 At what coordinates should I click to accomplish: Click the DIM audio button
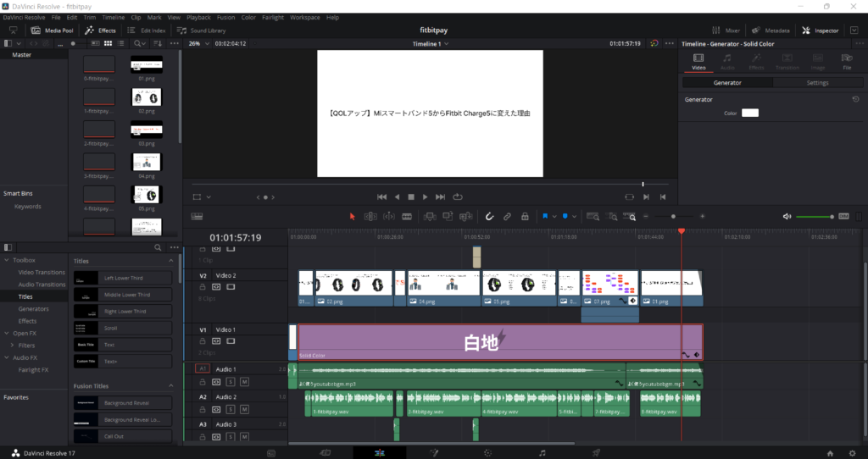point(843,217)
